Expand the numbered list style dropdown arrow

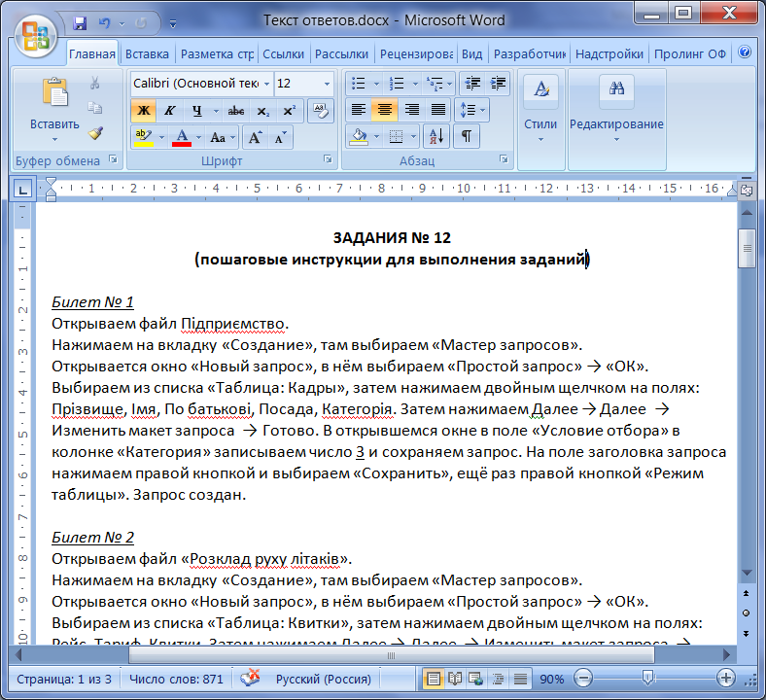click(415, 84)
